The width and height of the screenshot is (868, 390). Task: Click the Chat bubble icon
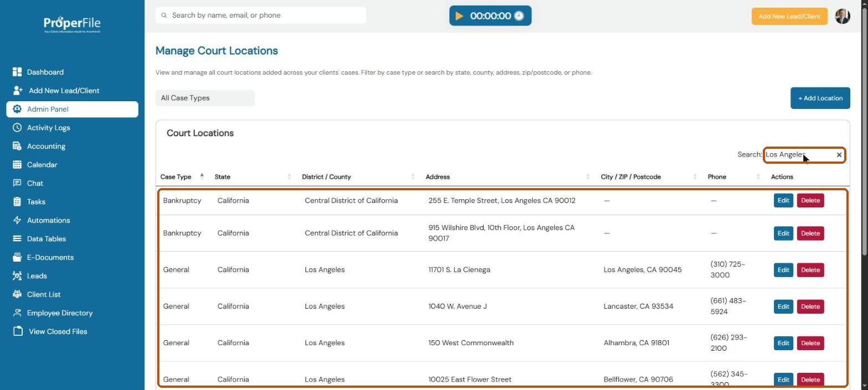17,183
